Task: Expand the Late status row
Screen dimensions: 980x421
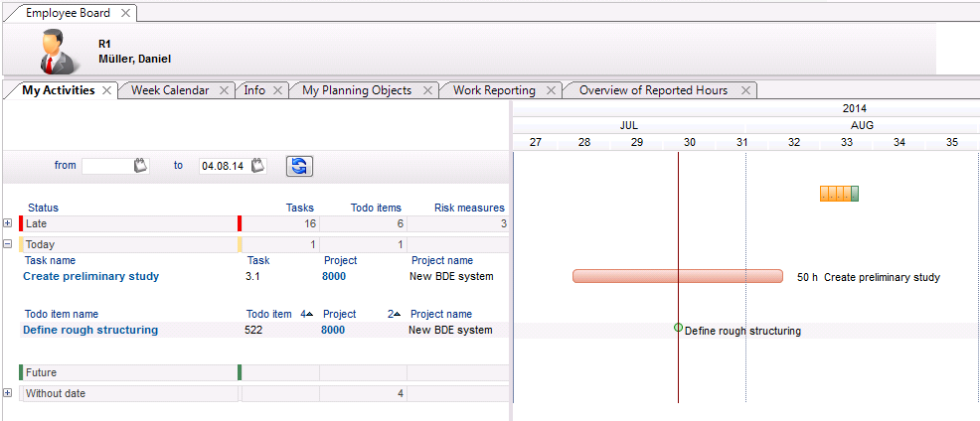Action: pos(8,223)
